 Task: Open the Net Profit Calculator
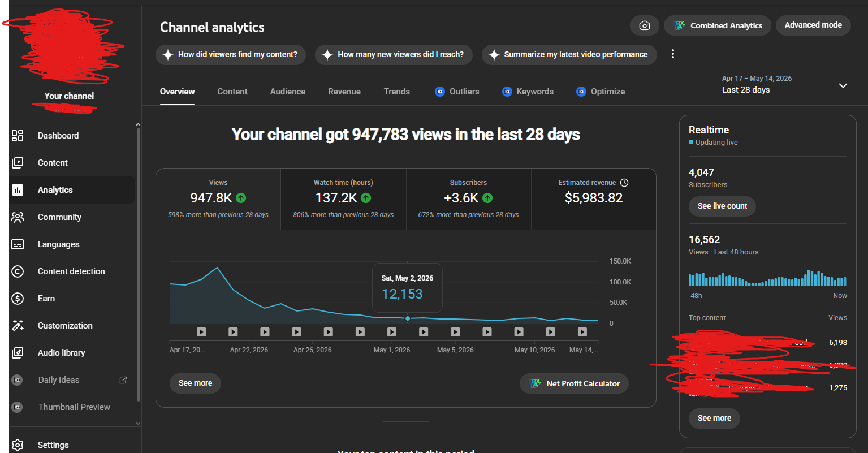pos(574,383)
